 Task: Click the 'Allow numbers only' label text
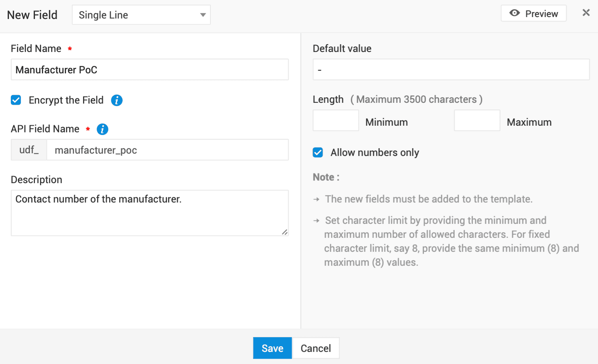[374, 153]
